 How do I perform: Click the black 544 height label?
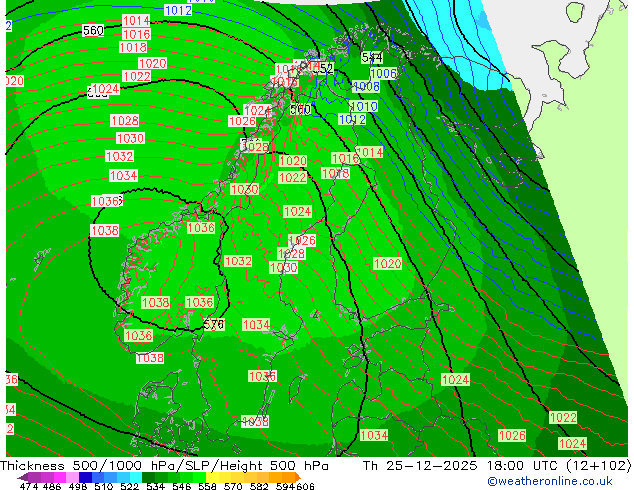[x=372, y=58]
